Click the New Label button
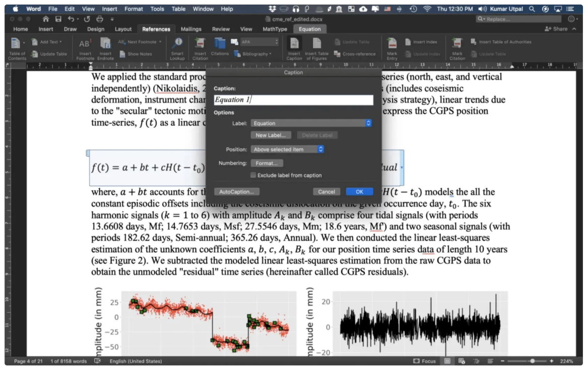 tap(271, 135)
